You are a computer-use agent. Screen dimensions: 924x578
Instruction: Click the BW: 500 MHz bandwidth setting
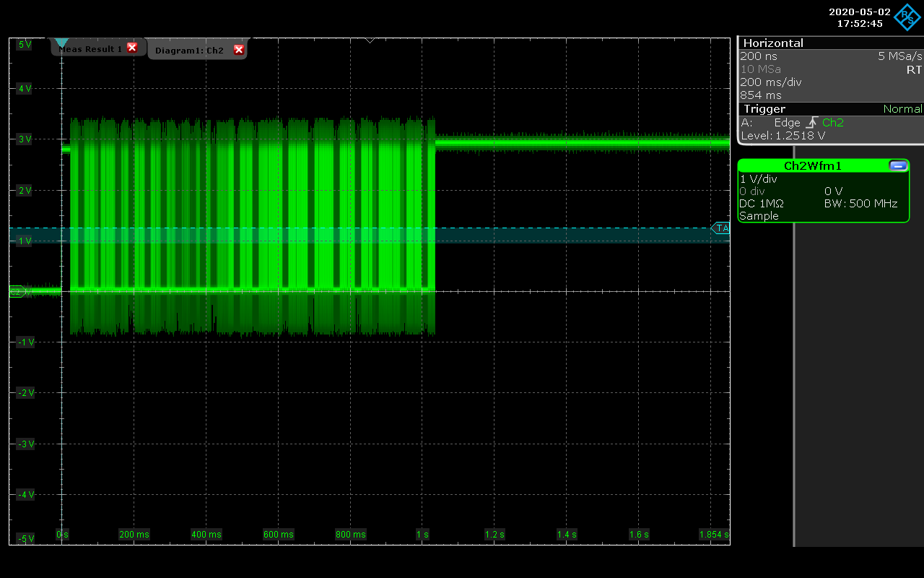pos(860,204)
